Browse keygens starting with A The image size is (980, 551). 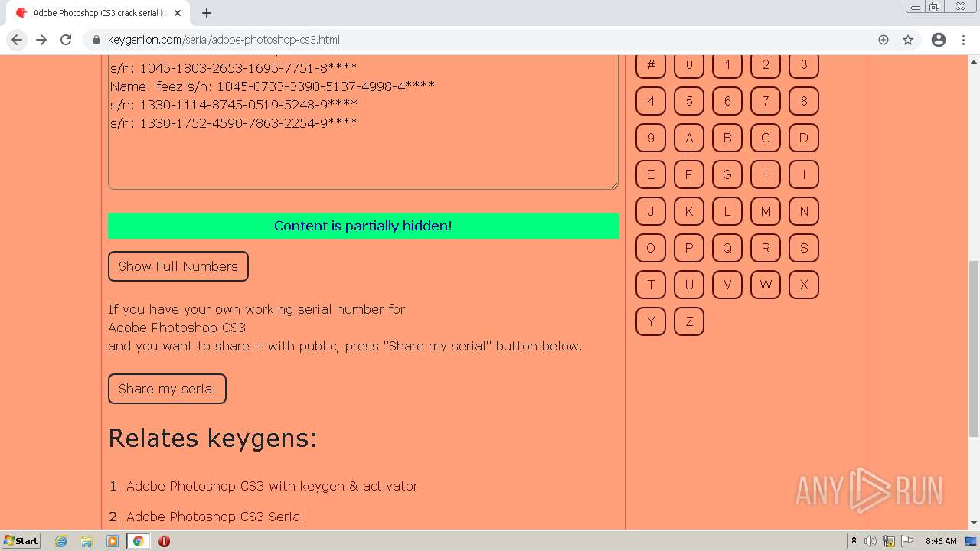coord(689,138)
